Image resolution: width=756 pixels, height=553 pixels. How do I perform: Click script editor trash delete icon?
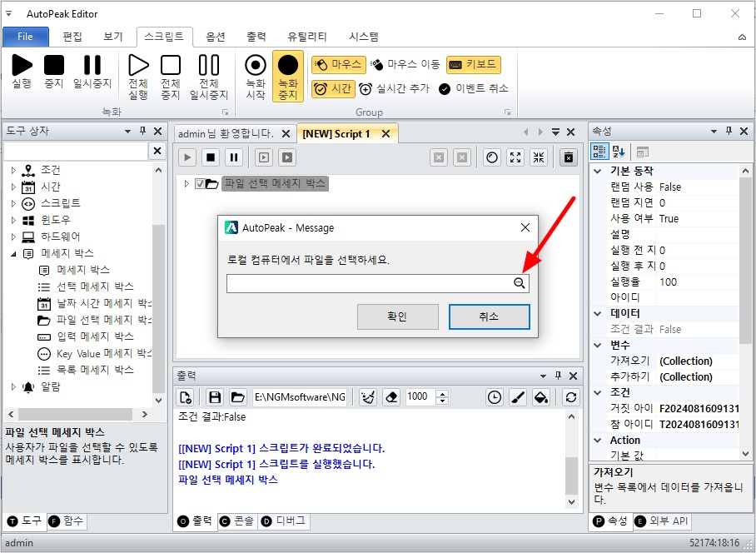pos(569,157)
